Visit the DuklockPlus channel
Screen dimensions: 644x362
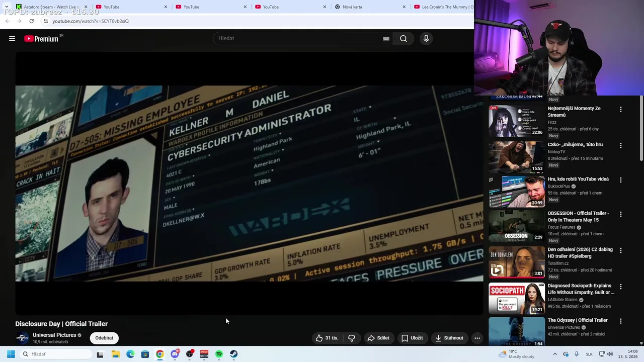559,186
